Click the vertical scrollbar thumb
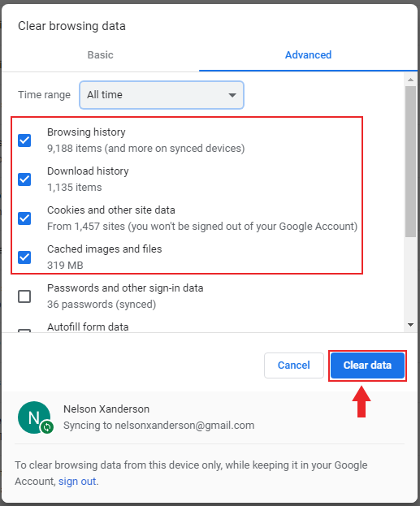 pyautogui.click(x=410, y=162)
